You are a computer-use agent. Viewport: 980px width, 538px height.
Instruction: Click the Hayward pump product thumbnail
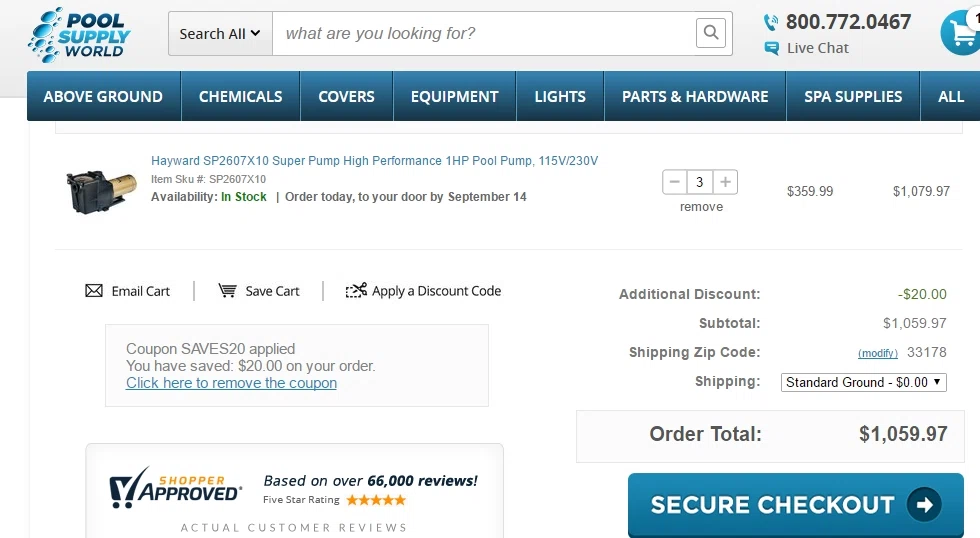pos(102,191)
